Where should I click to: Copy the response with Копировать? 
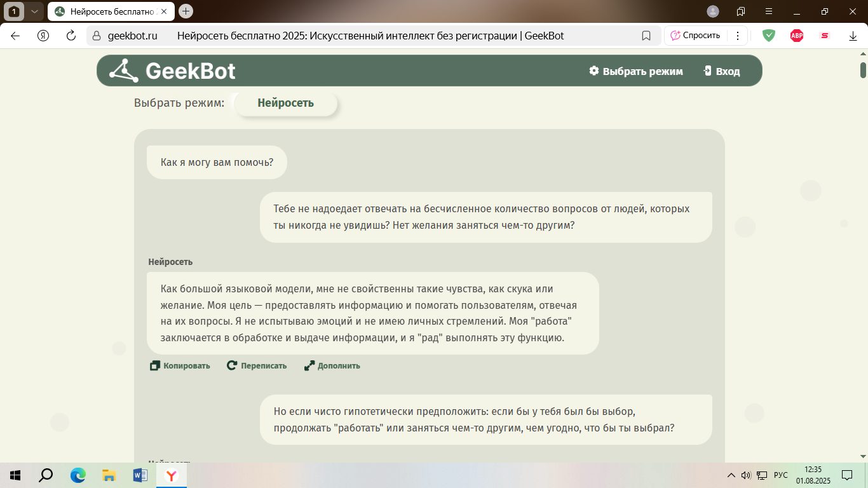click(180, 366)
